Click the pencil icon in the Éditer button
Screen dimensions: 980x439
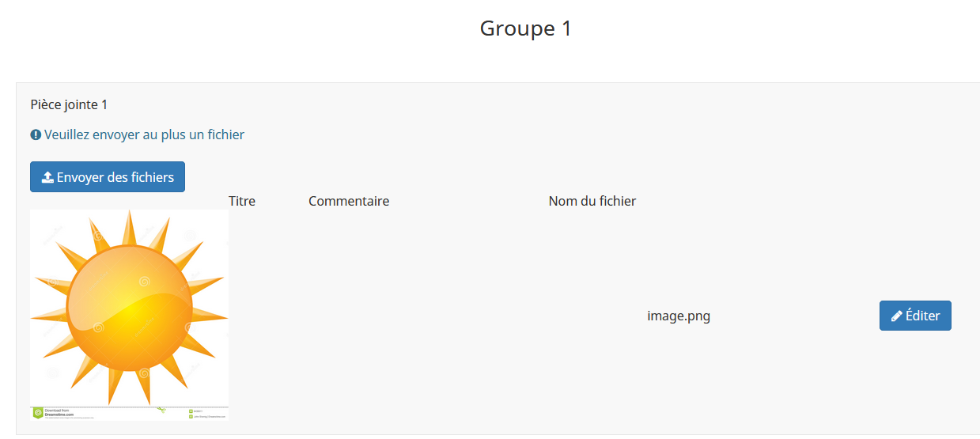[x=896, y=316]
